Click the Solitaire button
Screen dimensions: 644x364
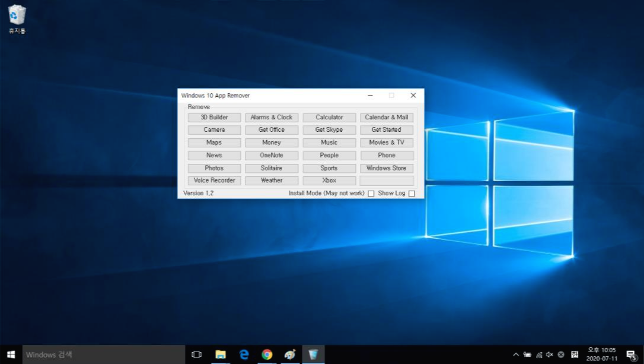[272, 168]
